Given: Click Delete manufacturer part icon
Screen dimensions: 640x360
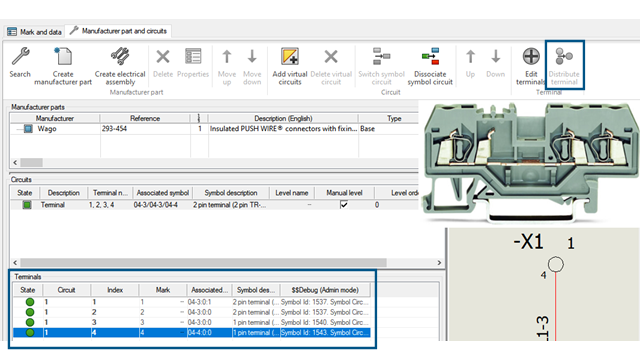Looking at the screenshot, I should pos(163,56).
